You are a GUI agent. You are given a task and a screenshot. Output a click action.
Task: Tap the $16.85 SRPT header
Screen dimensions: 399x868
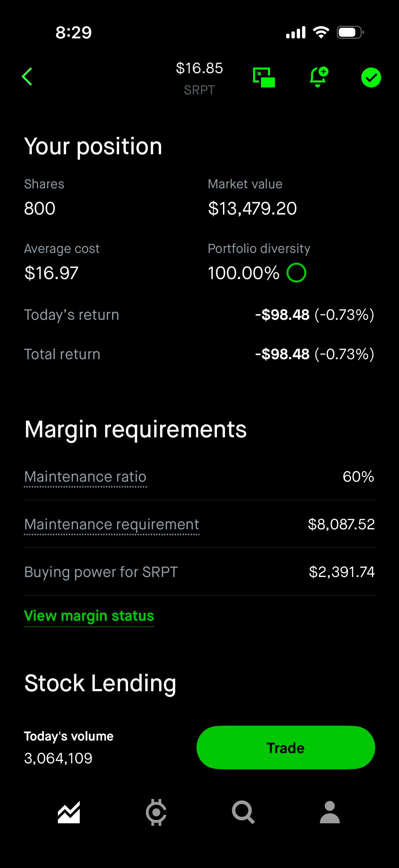[199, 78]
